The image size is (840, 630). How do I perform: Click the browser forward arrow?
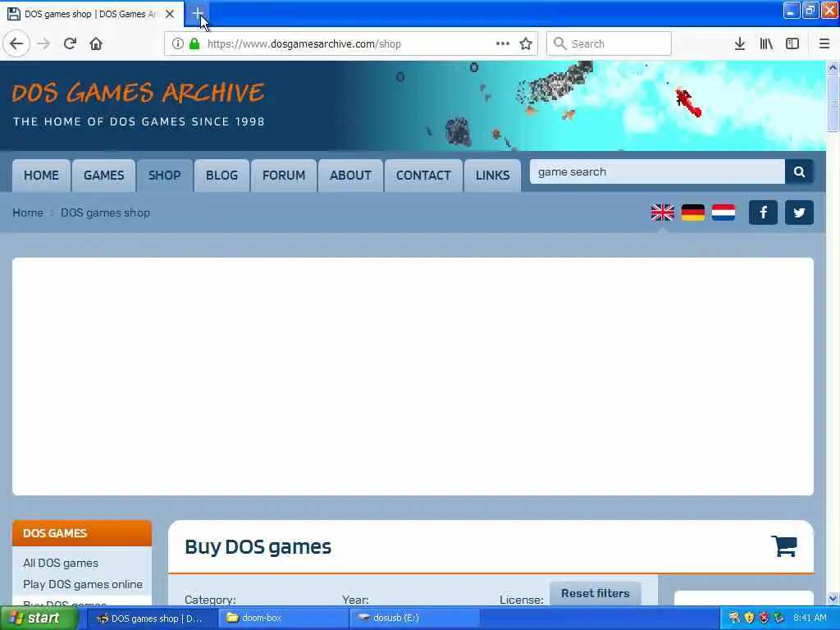pos(44,43)
